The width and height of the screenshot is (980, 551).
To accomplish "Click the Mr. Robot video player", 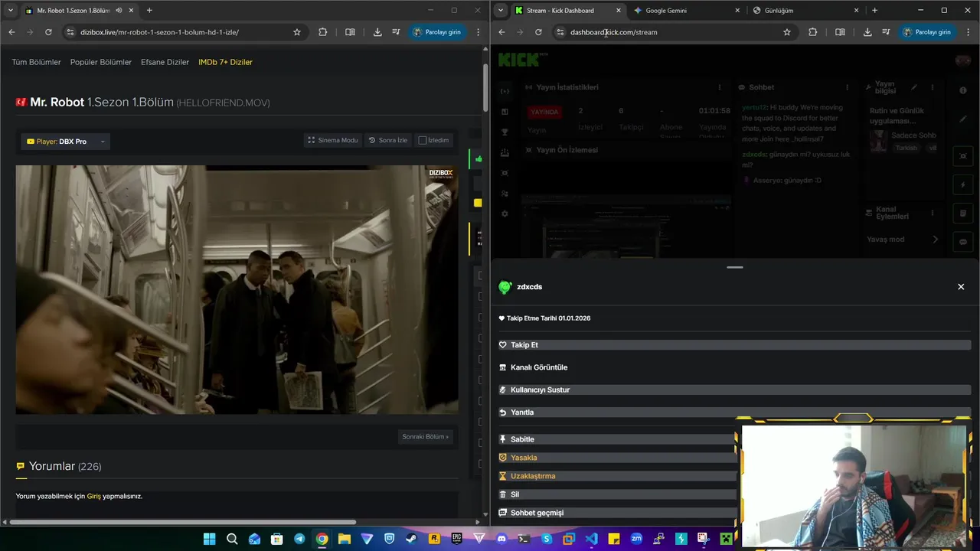I will pos(237,289).
